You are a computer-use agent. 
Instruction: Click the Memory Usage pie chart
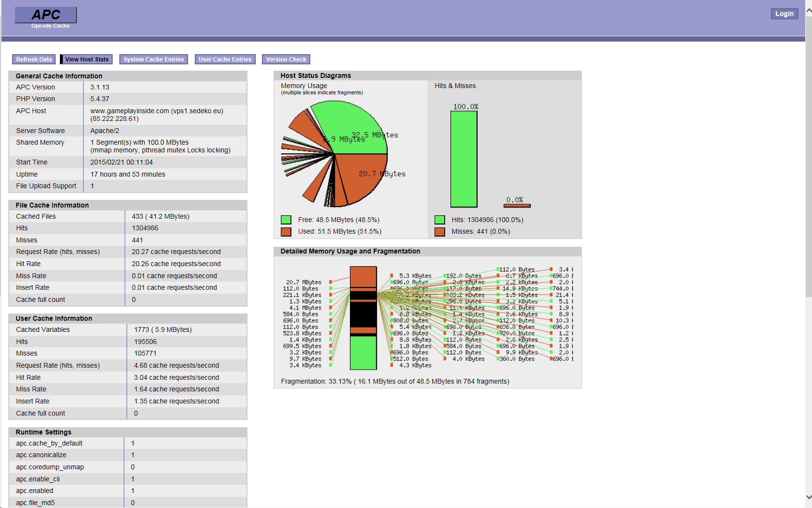click(334, 154)
